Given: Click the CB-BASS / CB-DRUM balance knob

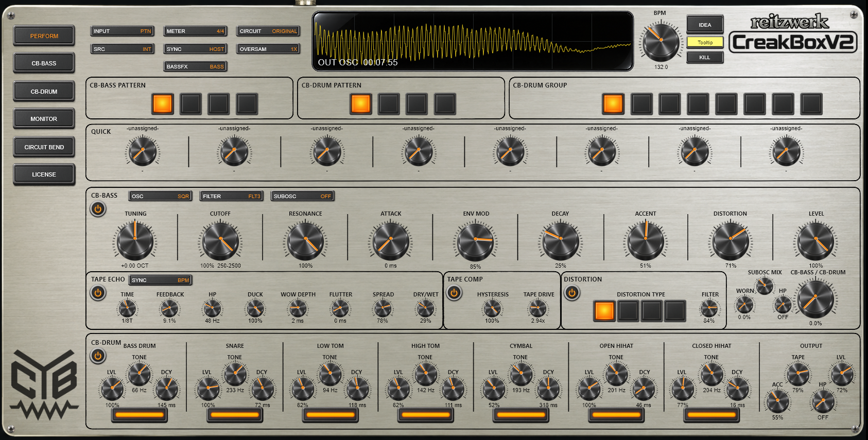Looking at the screenshot, I should [815, 299].
